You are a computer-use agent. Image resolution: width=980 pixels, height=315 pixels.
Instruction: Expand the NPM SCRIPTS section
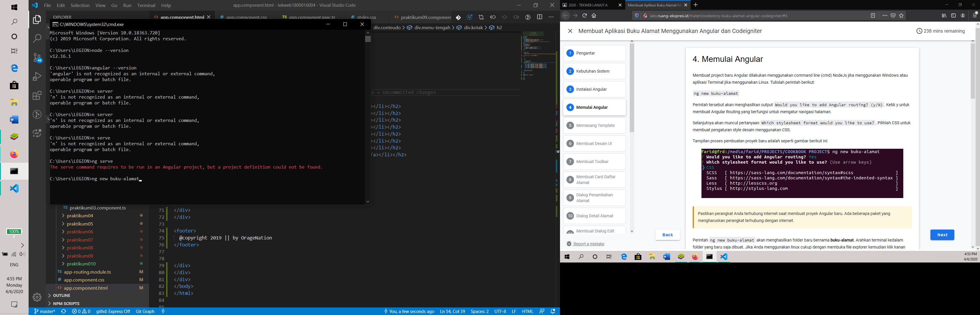(66, 304)
